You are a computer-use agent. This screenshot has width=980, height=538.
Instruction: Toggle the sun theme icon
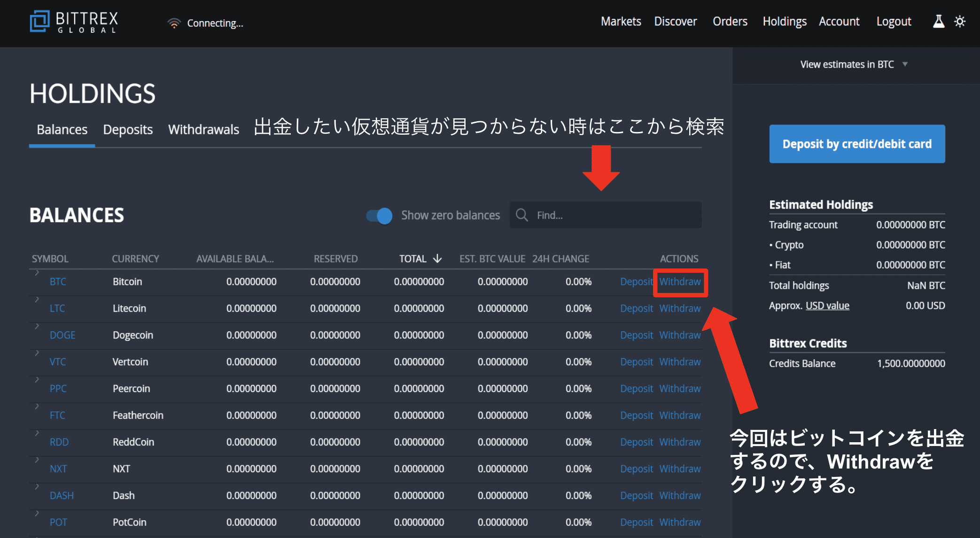960,22
